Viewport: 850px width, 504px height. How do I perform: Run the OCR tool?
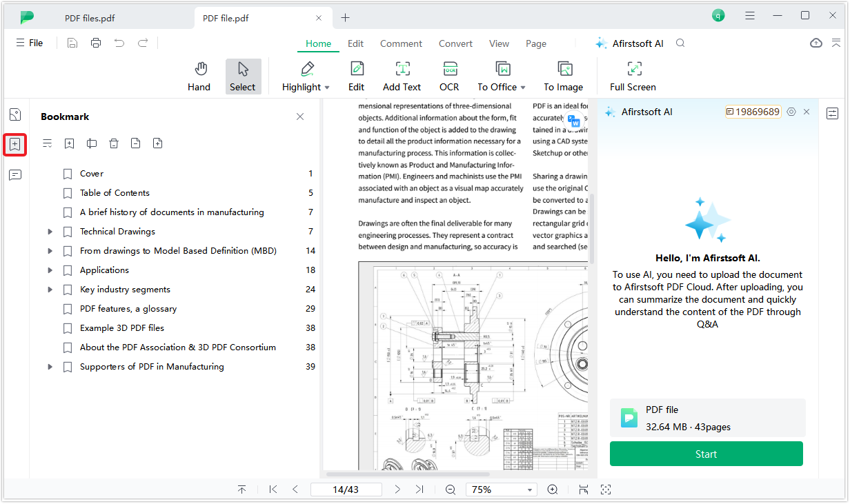449,76
